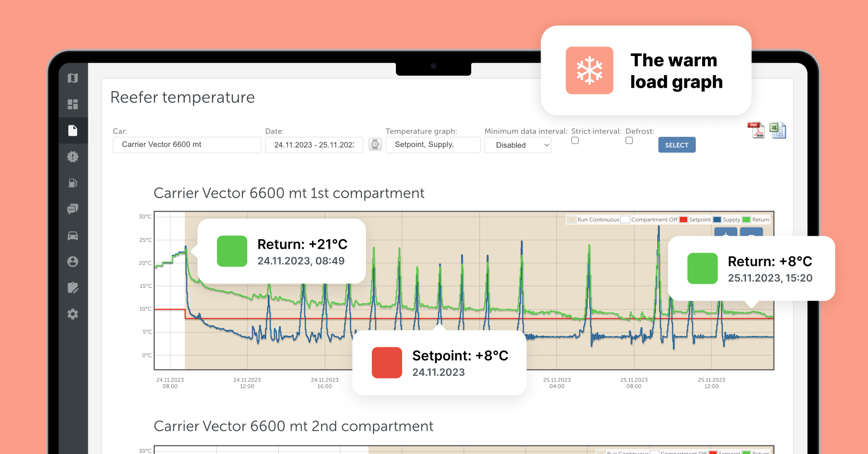Select the vehicles car icon in sidebar
Viewport: 868px width, 454px height.
[73, 235]
